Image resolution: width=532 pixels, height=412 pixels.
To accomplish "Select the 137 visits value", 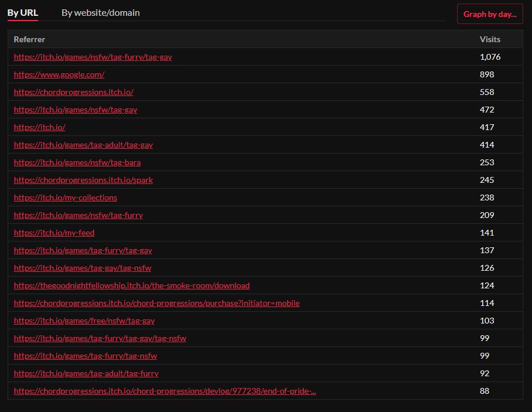I will pyautogui.click(x=487, y=250).
